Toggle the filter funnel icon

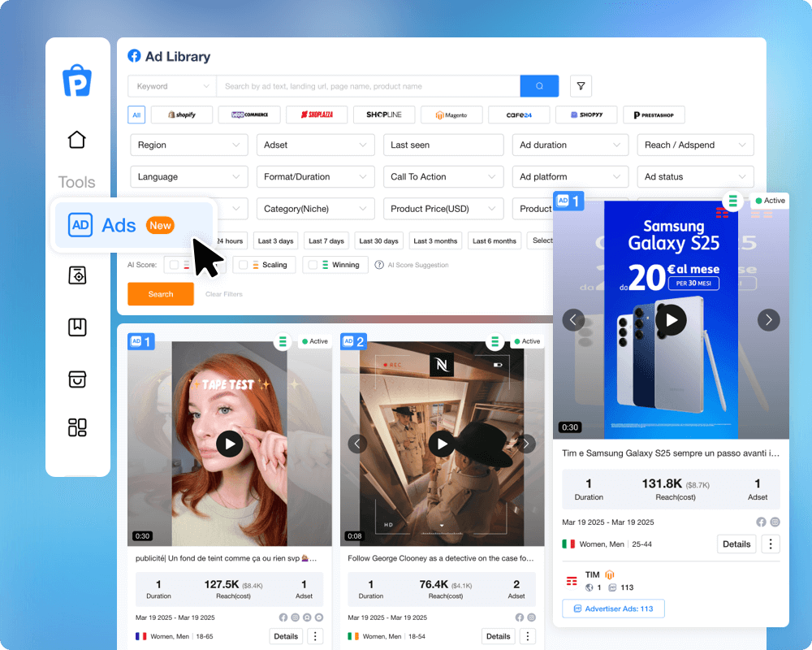[x=581, y=86]
